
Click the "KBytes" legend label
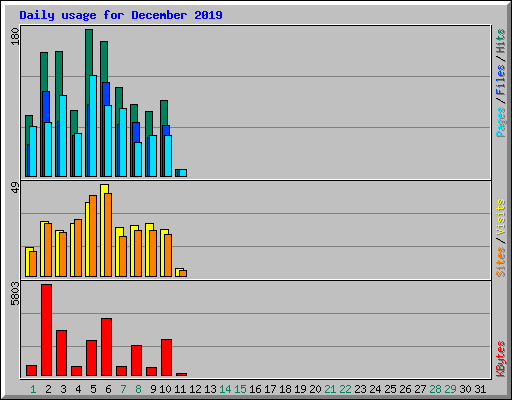[500, 359]
